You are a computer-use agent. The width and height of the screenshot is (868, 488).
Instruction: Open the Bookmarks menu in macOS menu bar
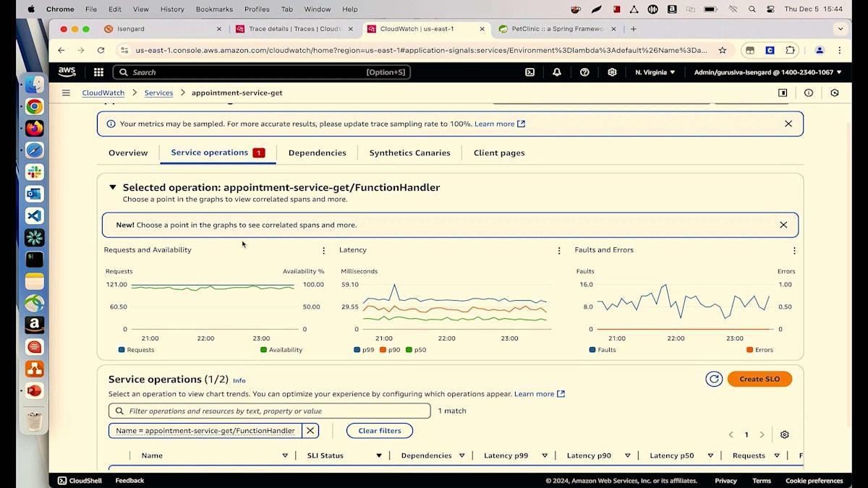click(x=214, y=9)
